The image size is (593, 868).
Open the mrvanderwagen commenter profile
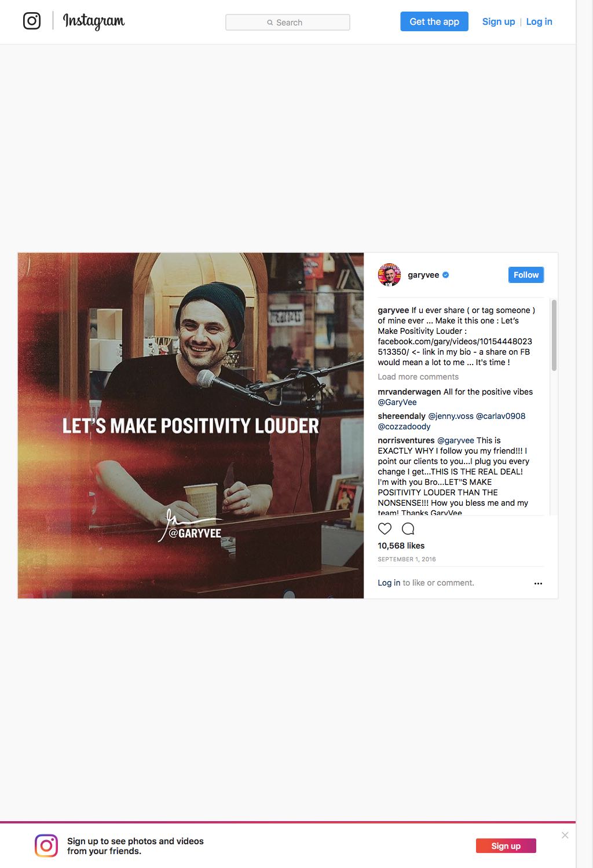[x=409, y=392]
